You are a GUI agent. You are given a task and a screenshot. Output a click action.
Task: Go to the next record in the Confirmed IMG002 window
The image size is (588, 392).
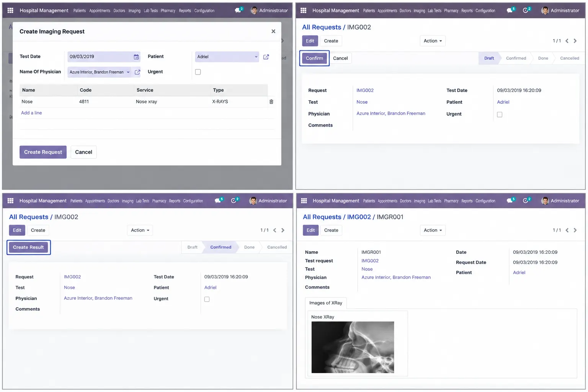[x=283, y=230]
